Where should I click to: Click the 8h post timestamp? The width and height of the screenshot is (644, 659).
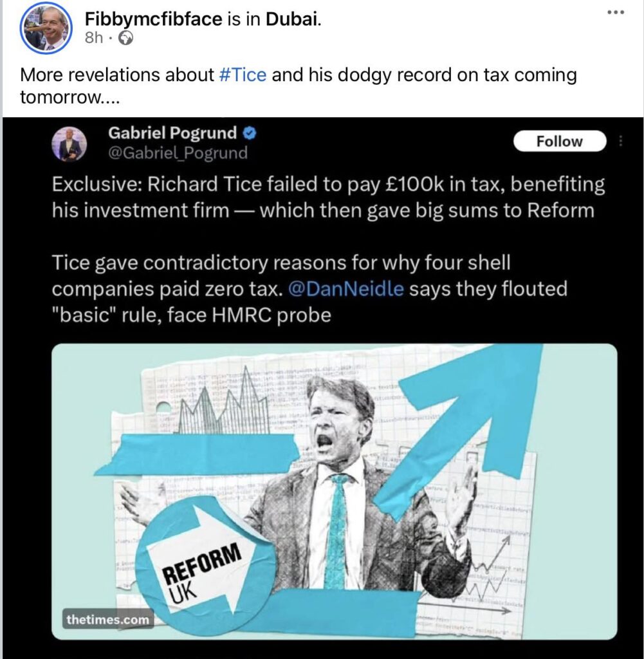(x=94, y=38)
